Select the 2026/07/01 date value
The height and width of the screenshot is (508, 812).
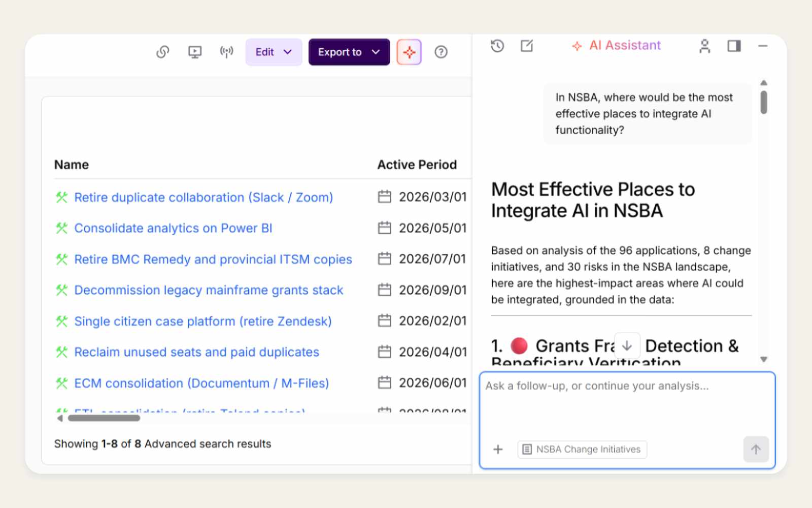(433, 259)
